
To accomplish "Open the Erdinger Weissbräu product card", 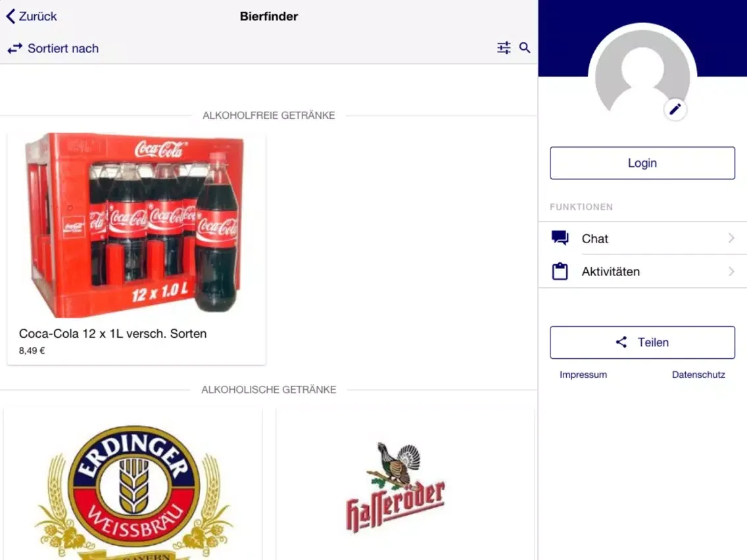I will 133,485.
